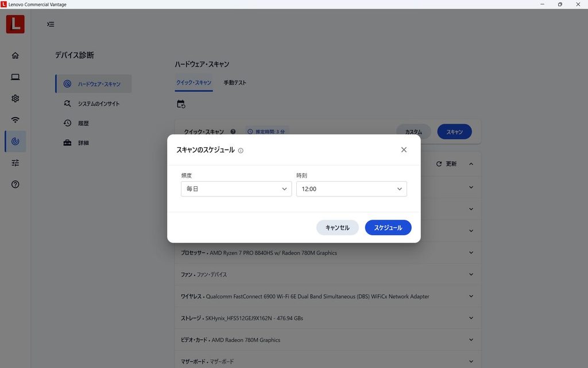The height and width of the screenshot is (368, 588).
Task: Click the AMD Radeon 780M Graphics video card text
Action: pos(246,340)
